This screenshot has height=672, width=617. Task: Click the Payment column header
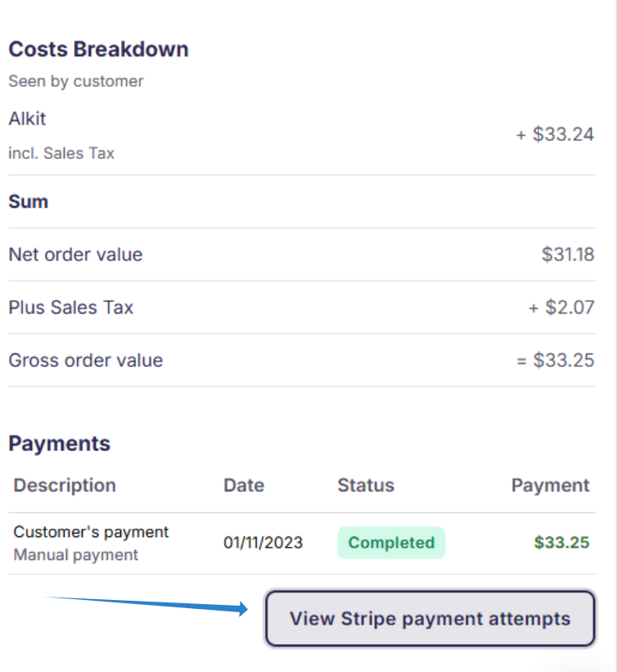(x=550, y=485)
